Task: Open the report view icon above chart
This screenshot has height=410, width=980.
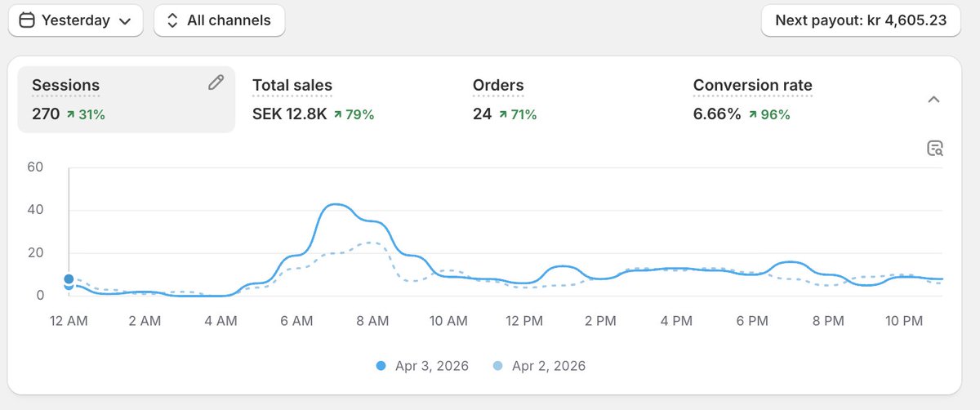Action: (935, 149)
